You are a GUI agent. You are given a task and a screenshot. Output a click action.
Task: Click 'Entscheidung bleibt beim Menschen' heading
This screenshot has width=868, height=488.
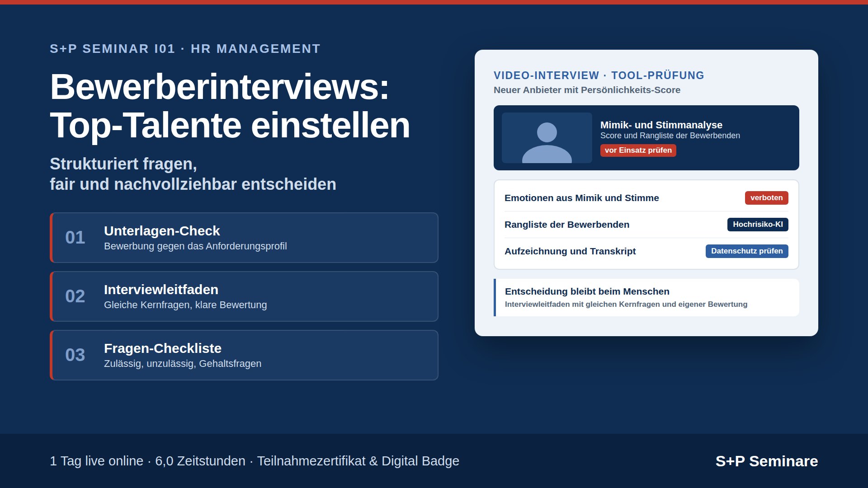[587, 291]
